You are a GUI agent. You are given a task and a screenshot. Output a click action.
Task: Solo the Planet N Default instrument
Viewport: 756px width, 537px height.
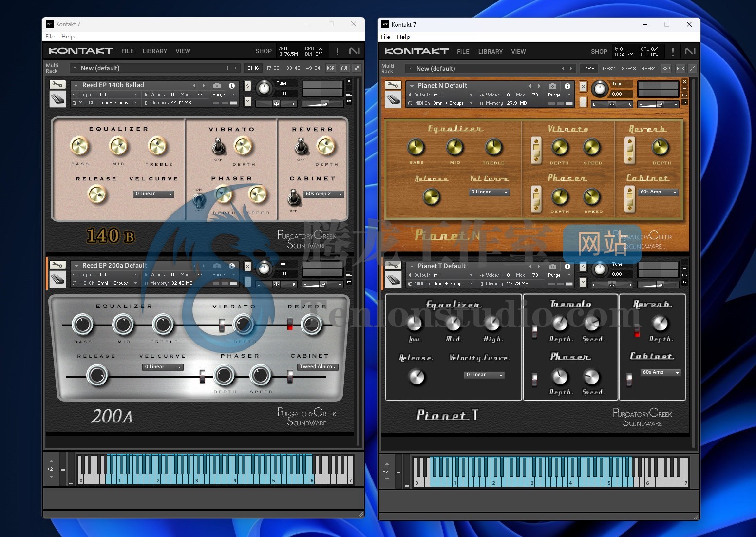[x=583, y=87]
